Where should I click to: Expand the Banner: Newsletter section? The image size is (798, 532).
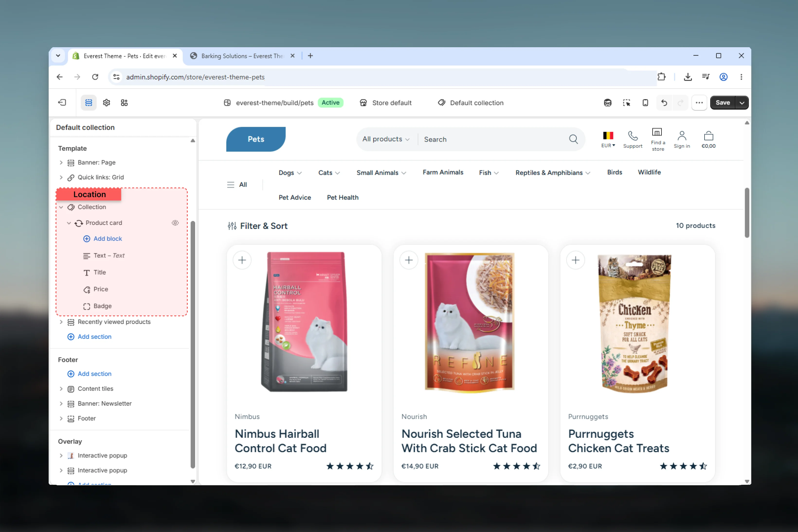tap(61, 404)
